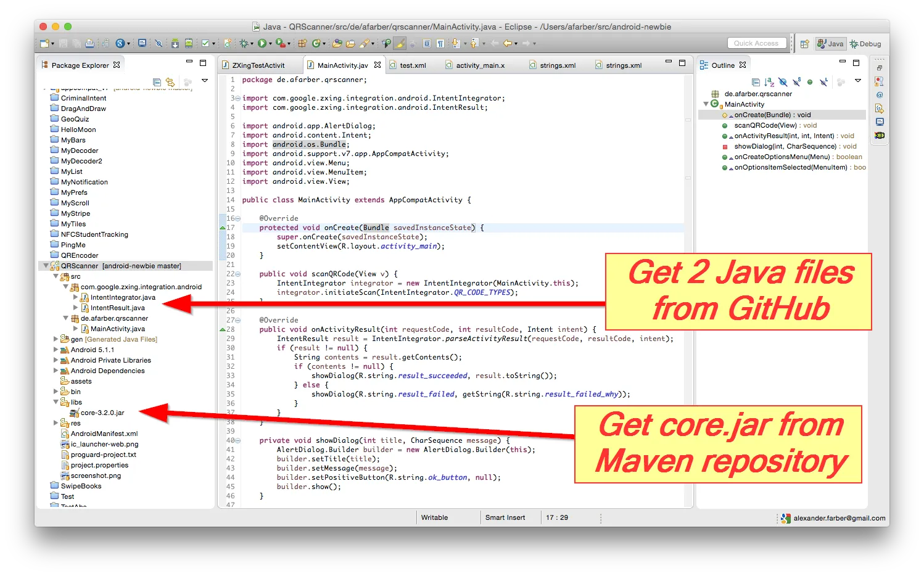Toggle Link with Editor in Package Explorer
The image size is (924, 576).
point(170,82)
